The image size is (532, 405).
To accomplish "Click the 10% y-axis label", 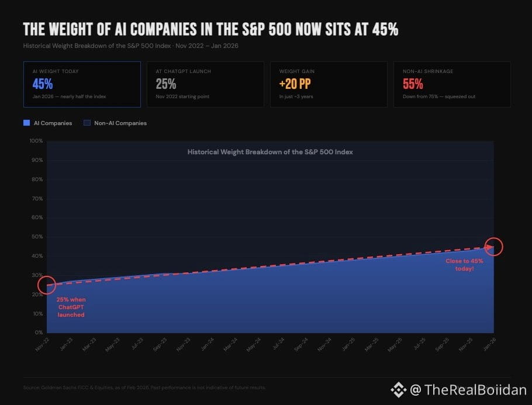I will [38, 314].
